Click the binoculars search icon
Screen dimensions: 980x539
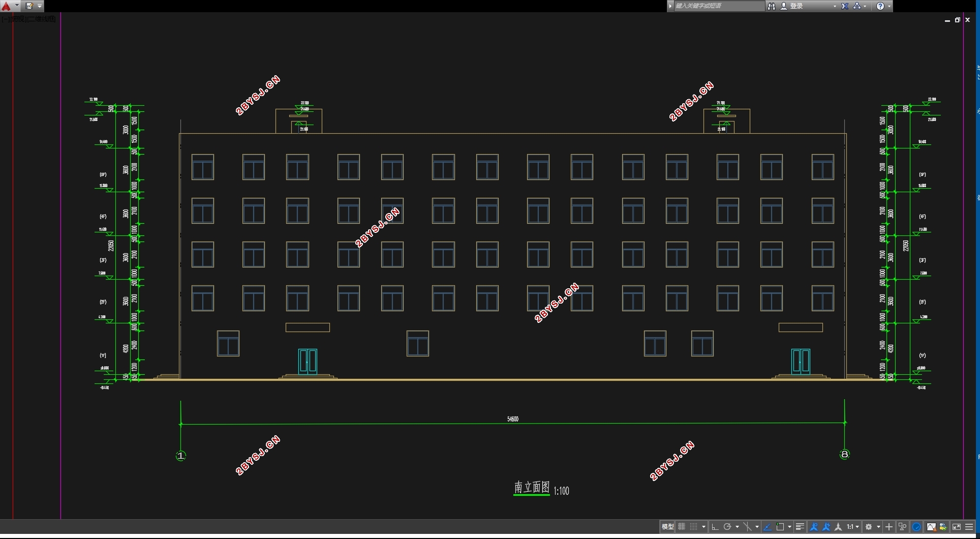[772, 6]
